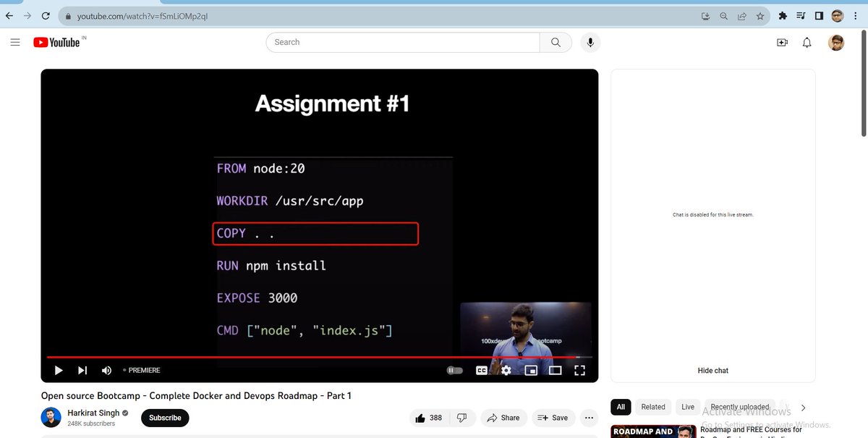This screenshot has width=868, height=438.
Task: Skip to next video
Action: pyautogui.click(x=82, y=370)
